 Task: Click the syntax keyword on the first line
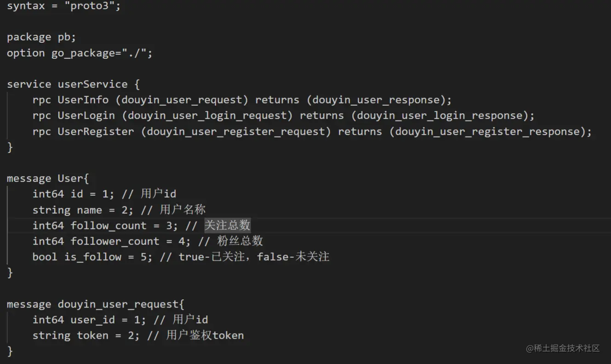tap(26, 6)
